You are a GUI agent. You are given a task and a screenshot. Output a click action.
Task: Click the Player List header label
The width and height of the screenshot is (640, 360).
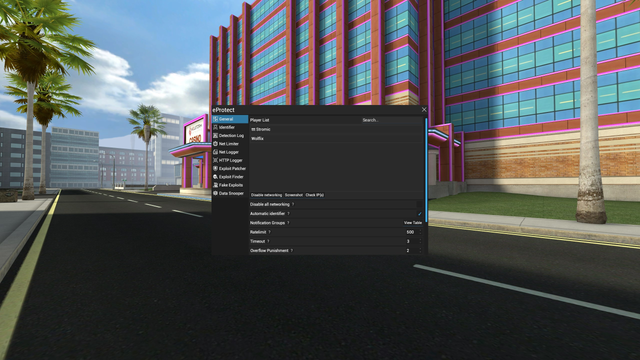point(260,120)
